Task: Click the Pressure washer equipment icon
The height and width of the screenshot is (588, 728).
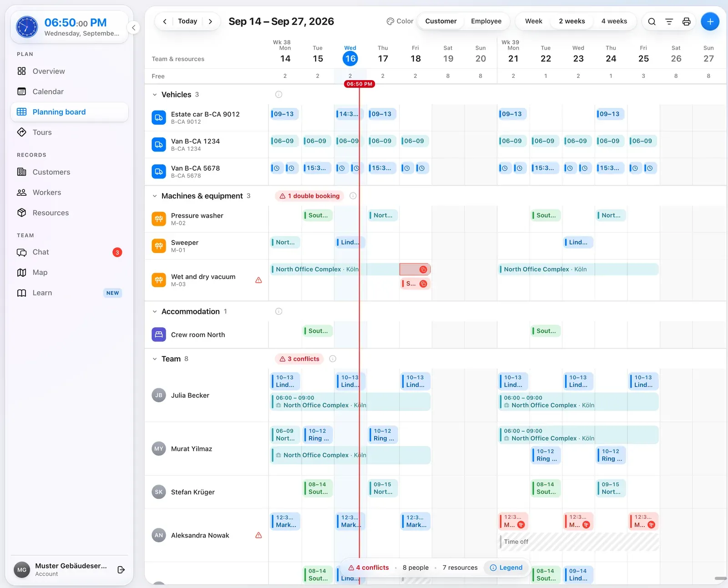Action: 159,219
